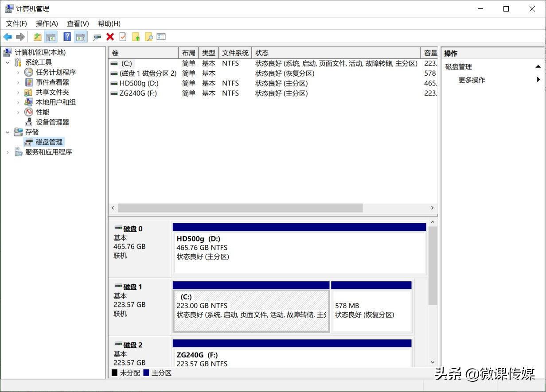The height and width of the screenshot is (392, 546).
Task: Expand 服务和应用程序 in the sidebar
Action: [x=8, y=152]
